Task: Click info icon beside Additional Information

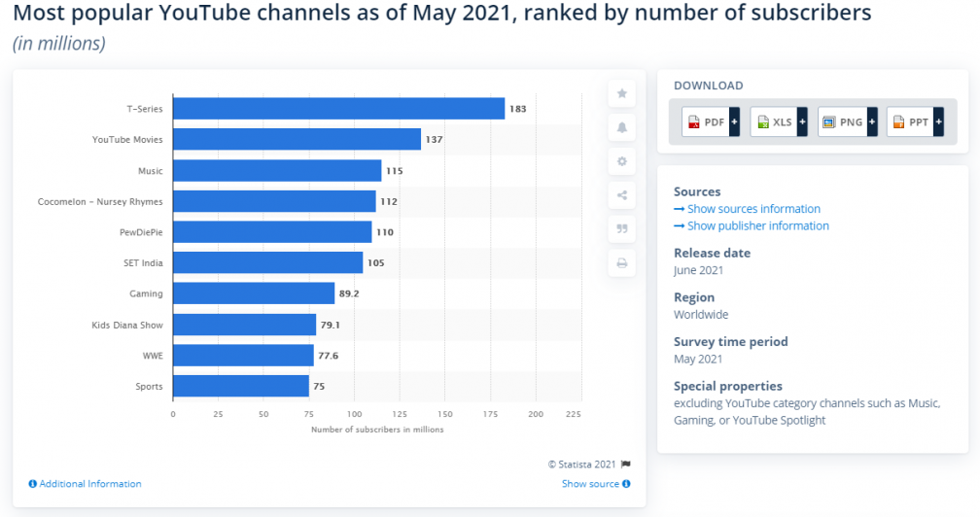Action: [x=32, y=484]
